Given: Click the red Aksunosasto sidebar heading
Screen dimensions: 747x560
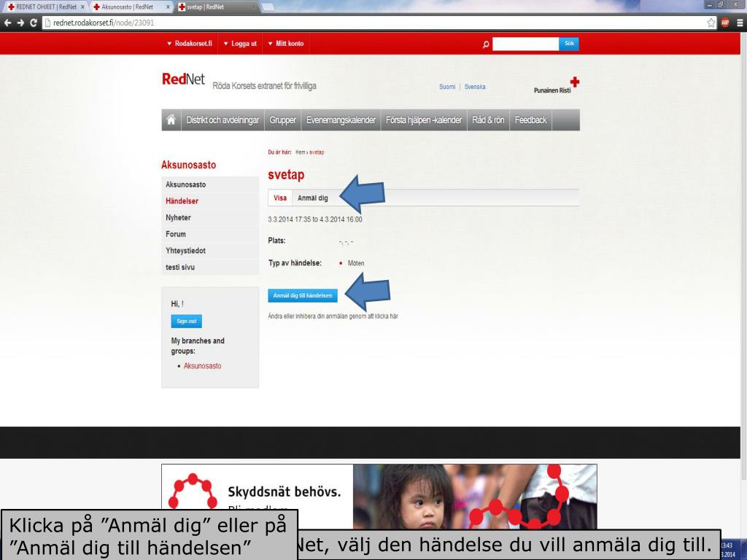Looking at the screenshot, I should pyautogui.click(x=189, y=166).
